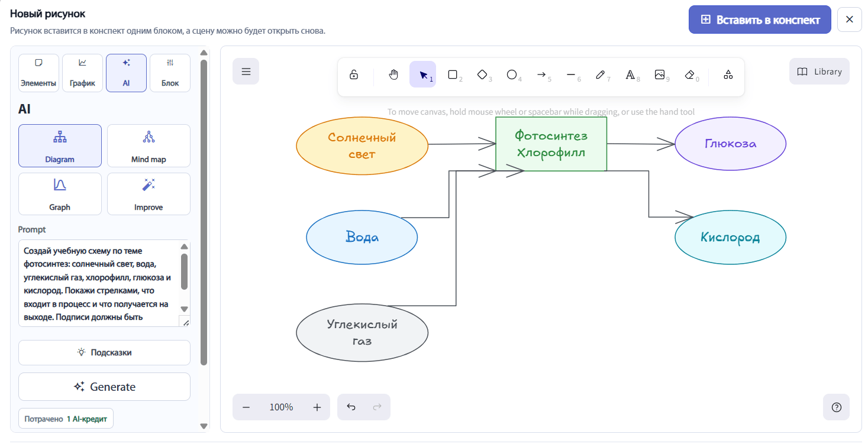
Task: Open the help question mark button
Action: click(x=836, y=407)
